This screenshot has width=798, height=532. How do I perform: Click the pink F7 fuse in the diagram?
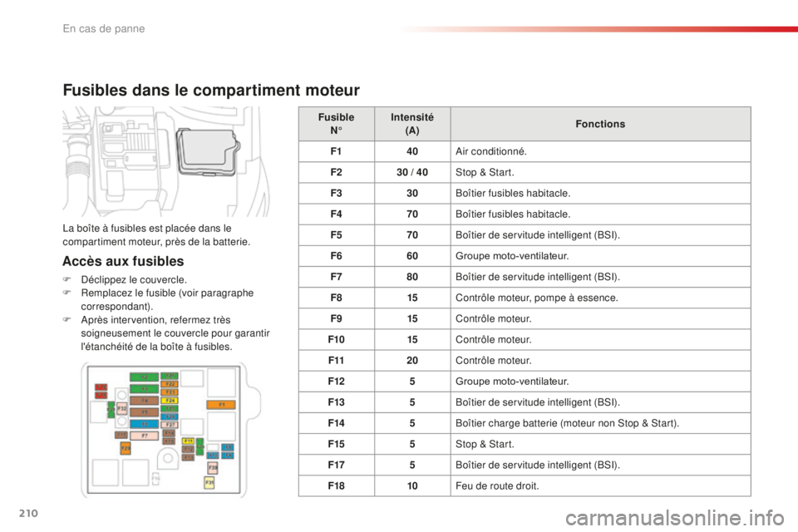[144, 436]
